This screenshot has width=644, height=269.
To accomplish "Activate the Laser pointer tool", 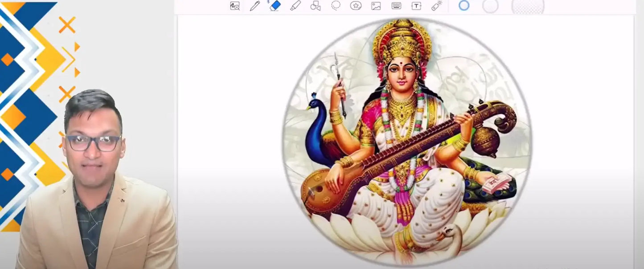I will tap(436, 6).
